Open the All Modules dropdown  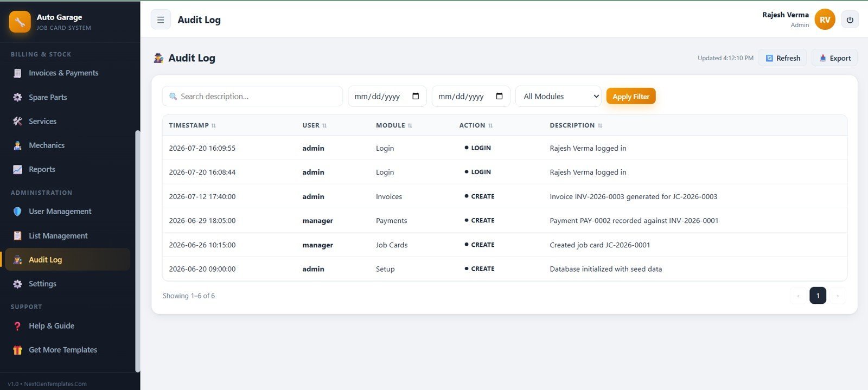558,96
